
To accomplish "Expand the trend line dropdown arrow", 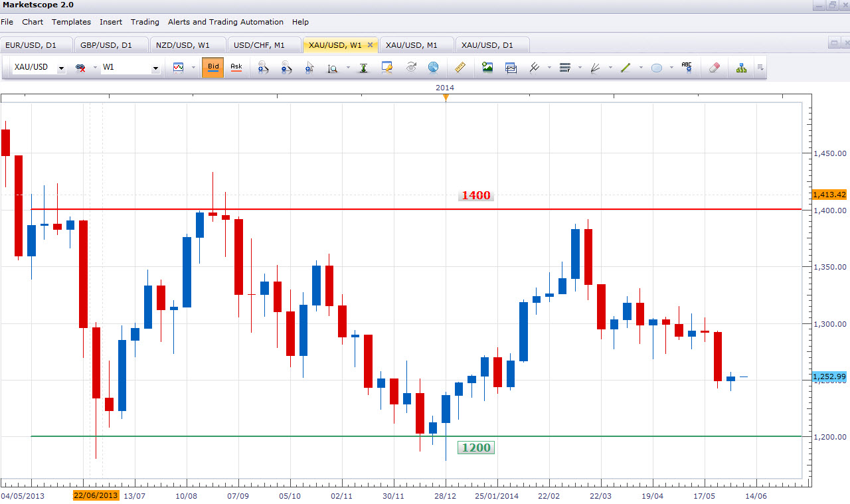I will tap(641, 68).
